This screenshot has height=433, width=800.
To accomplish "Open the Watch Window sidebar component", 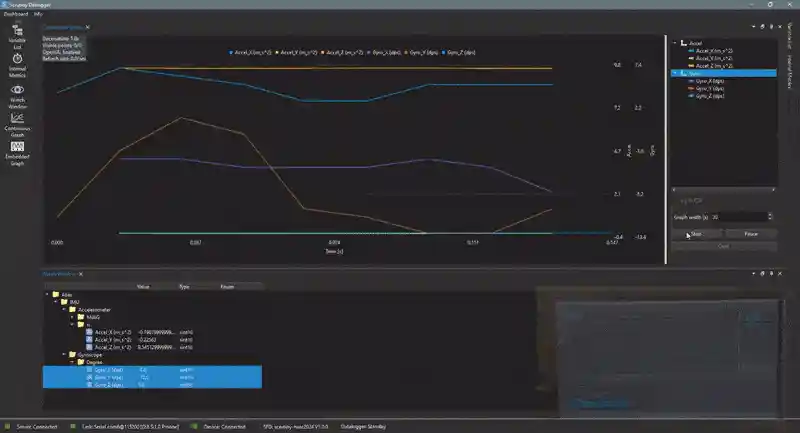I will tap(17, 96).
